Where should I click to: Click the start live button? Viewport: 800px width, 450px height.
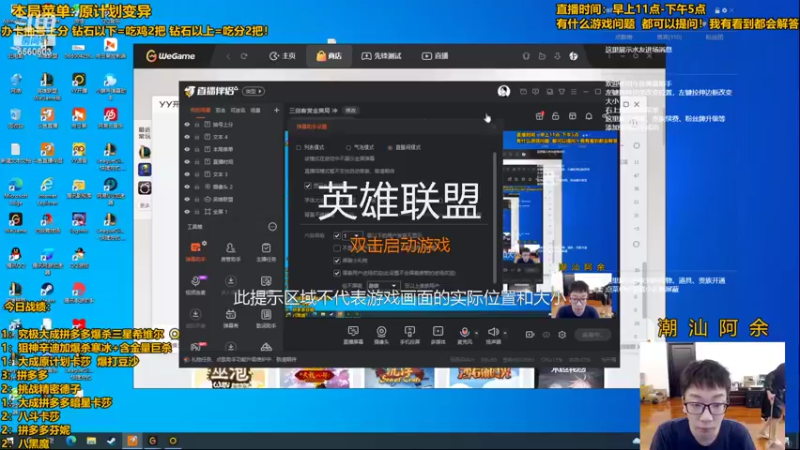tap(592, 335)
